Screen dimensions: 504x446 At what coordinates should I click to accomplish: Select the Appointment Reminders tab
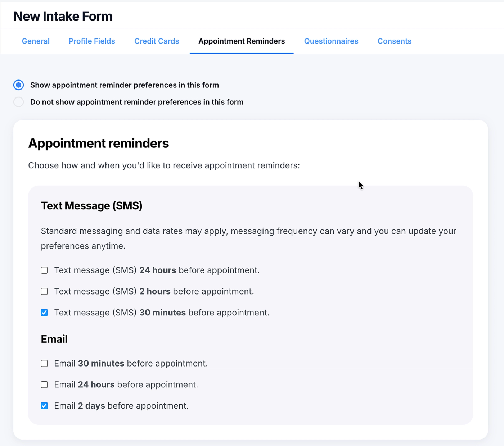(x=242, y=41)
